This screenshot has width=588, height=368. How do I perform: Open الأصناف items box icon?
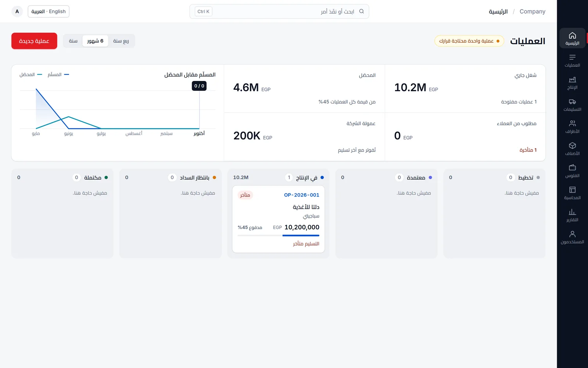point(572,149)
